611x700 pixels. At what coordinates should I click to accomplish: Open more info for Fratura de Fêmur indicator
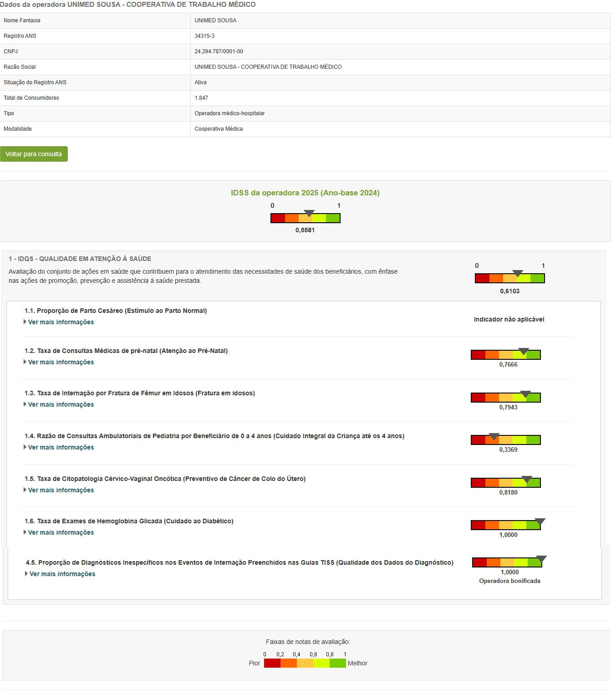coord(61,404)
